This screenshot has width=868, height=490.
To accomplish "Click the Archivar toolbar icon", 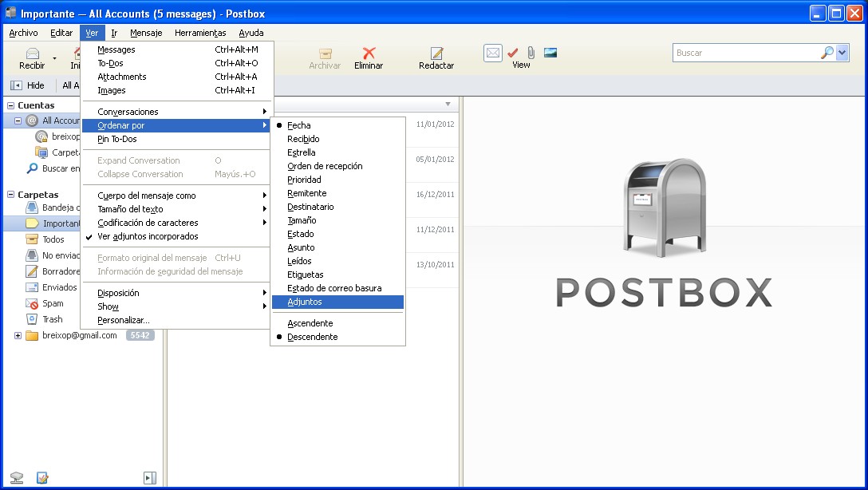I will [x=325, y=53].
